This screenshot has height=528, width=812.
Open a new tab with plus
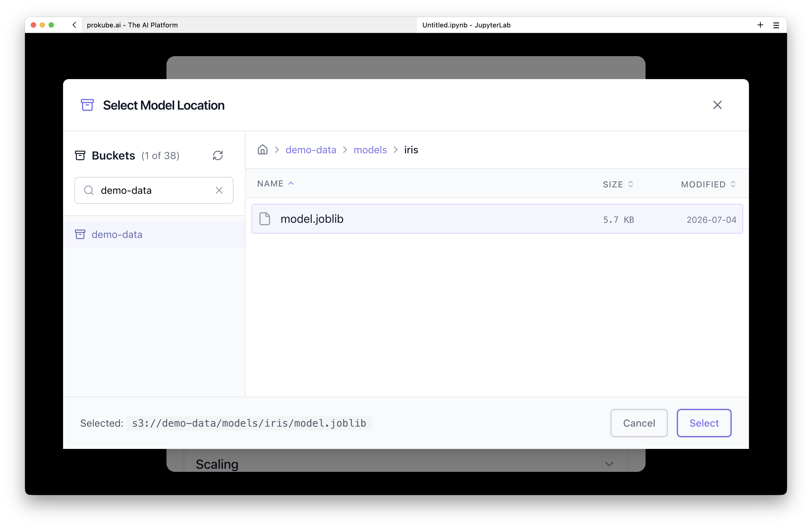pos(760,25)
